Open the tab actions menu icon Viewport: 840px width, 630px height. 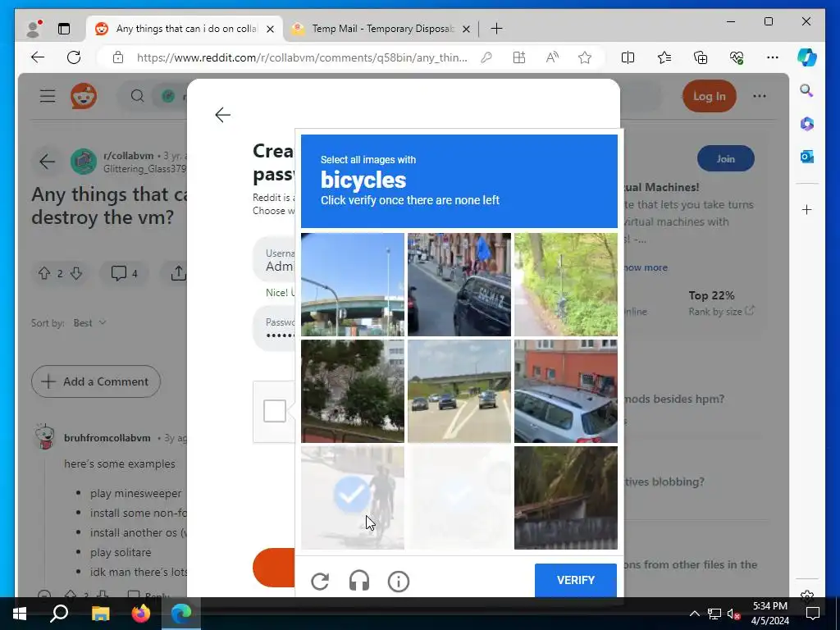(64, 29)
